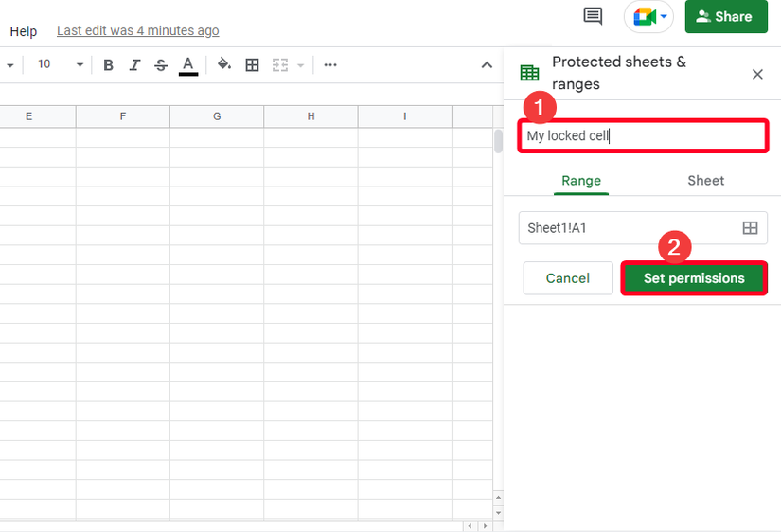This screenshot has height=532, width=781.
Task: Start a Google Meet call
Action: coord(648,17)
